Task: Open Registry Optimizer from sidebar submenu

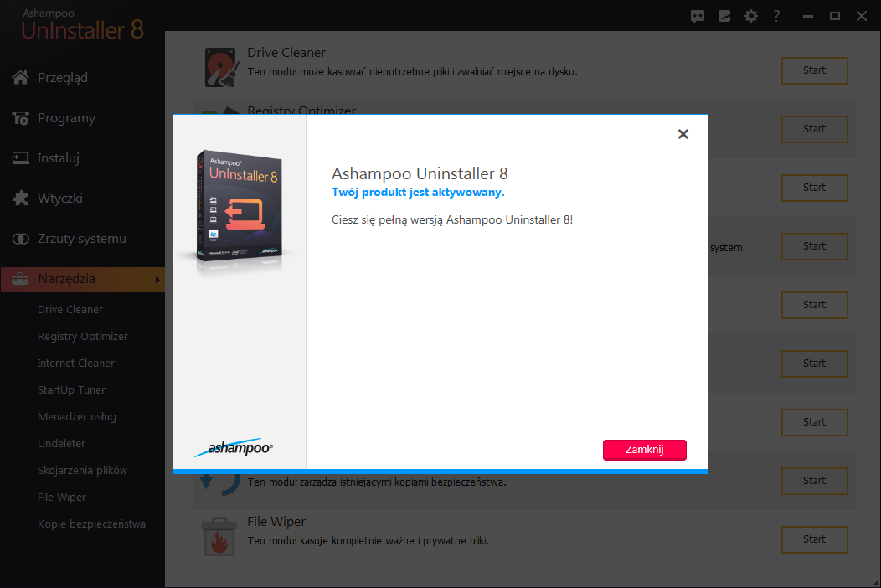Action: (83, 336)
